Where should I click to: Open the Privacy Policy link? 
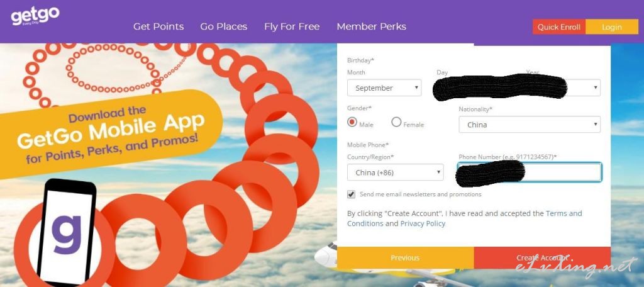click(423, 223)
